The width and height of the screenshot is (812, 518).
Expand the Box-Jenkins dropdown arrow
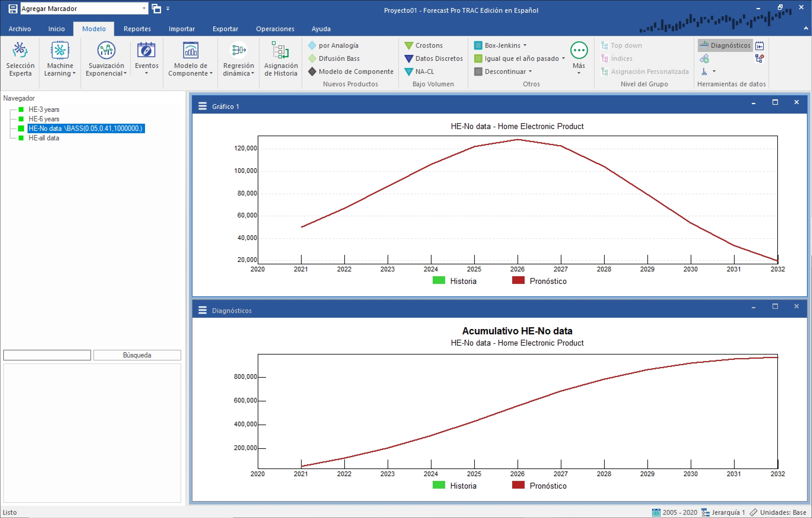525,45
